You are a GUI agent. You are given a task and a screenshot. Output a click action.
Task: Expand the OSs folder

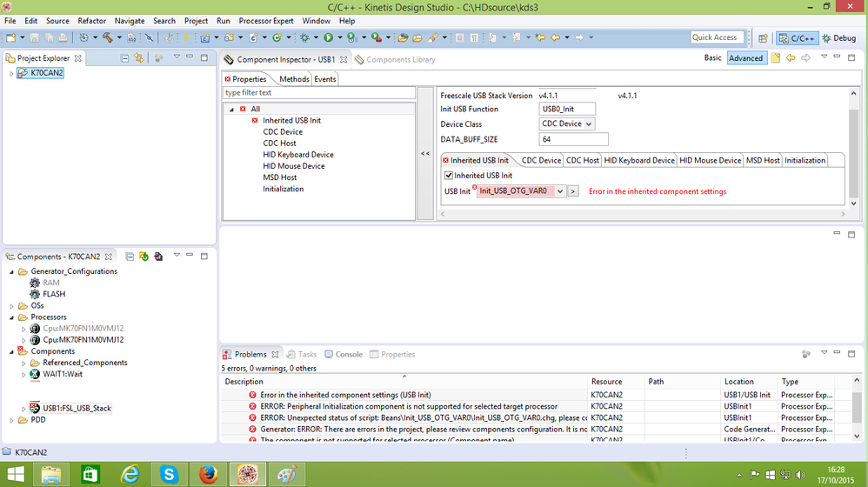pos(11,306)
